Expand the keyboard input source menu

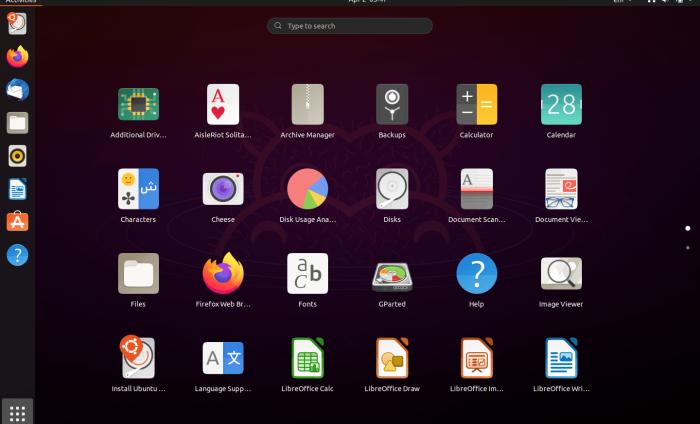pos(621,3)
